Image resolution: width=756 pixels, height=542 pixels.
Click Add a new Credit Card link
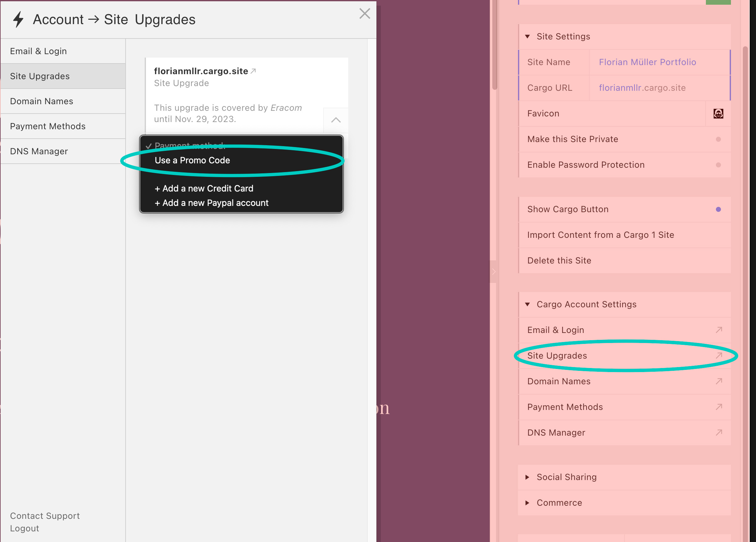[x=204, y=188]
